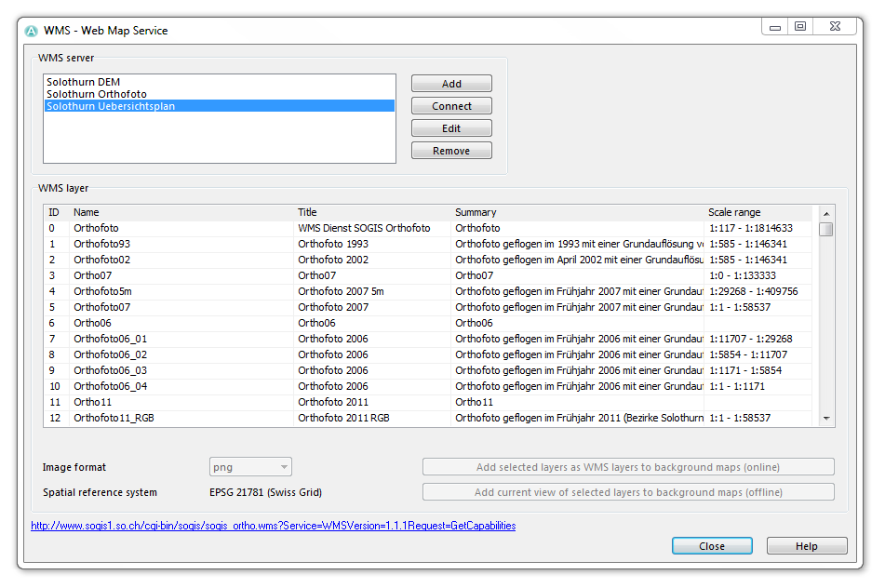Maximize the WMS dialog window
This screenshot has height=588, width=885.
pyautogui.click(x=800, y=27)
